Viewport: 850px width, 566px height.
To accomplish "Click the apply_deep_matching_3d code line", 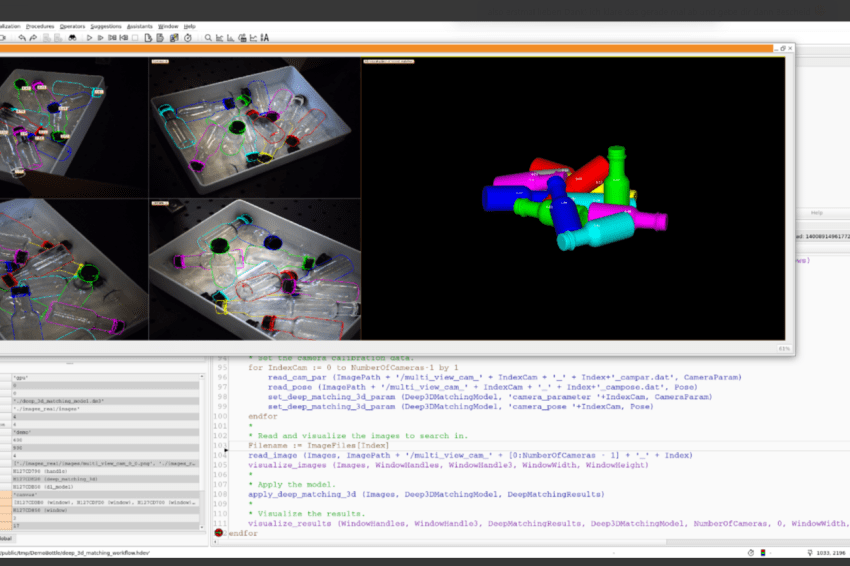I will click(426, 494).
